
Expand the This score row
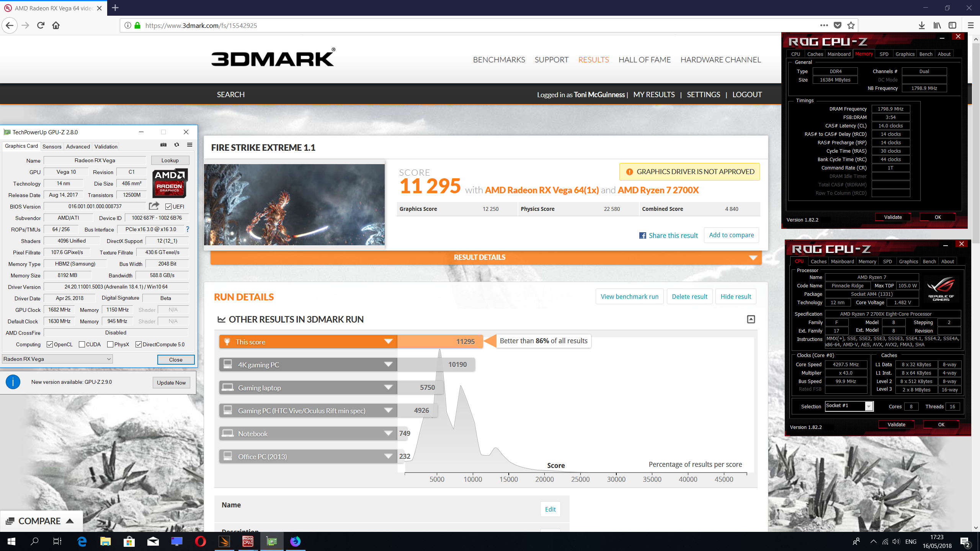pyautogui.click(x=308, y=342)
